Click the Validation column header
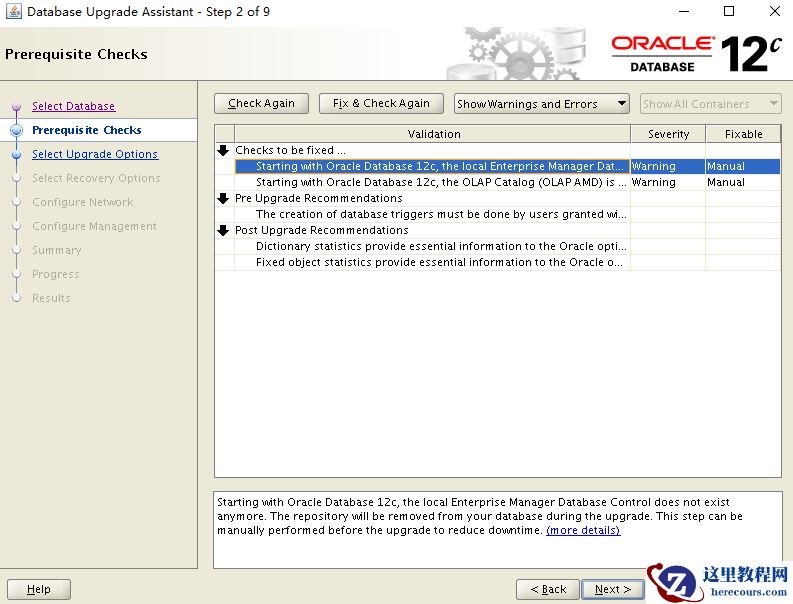Screen dimensions: 793x604 coord(433,134)
